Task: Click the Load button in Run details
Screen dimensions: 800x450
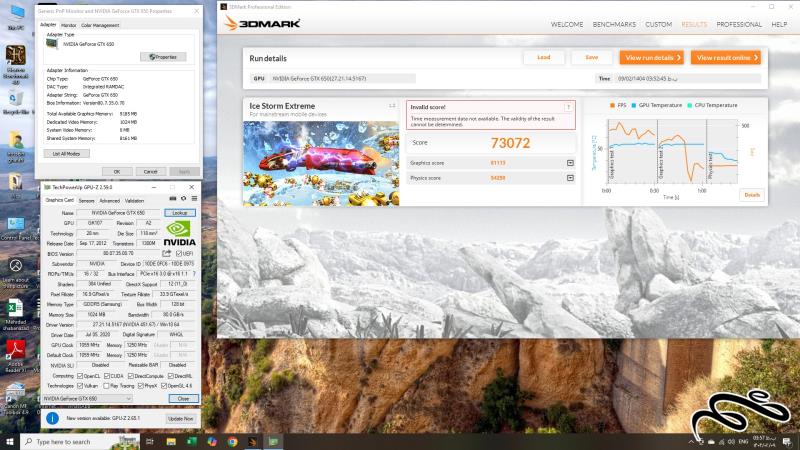Action: tap(544, 58)
